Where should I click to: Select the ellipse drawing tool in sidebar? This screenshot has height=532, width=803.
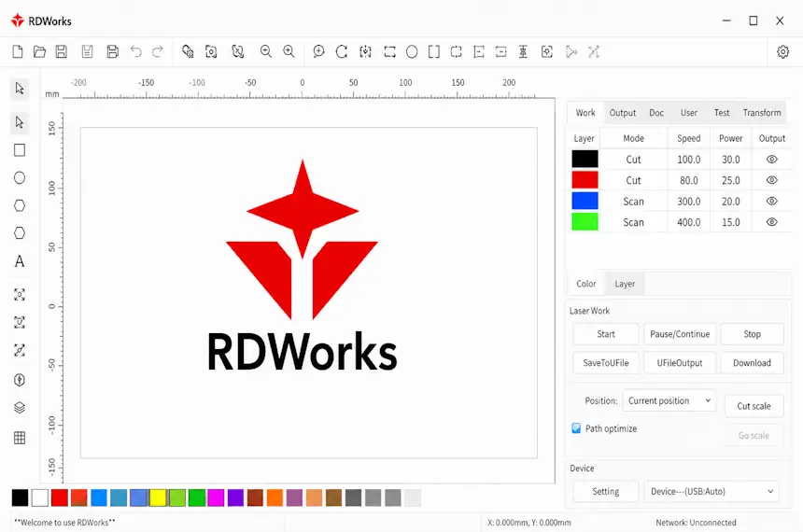pos(20,177)
